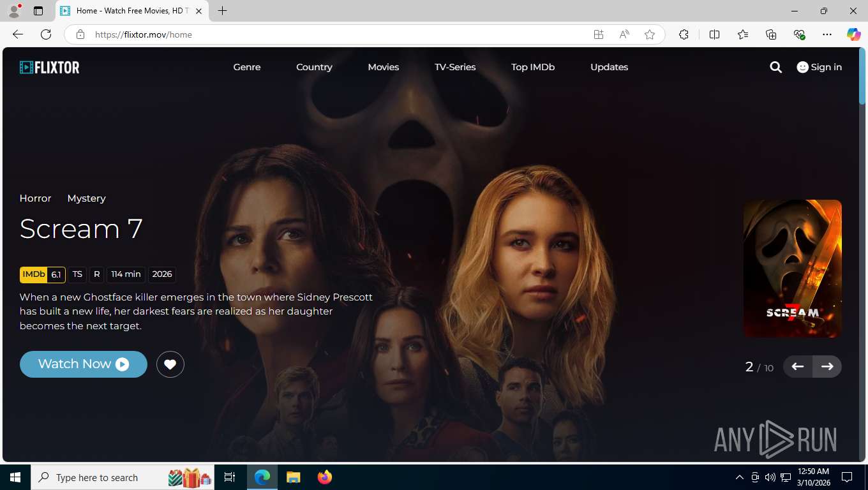Click the Sign in link
This screenshot has height=490, width=868.
[x=819, y=67]
